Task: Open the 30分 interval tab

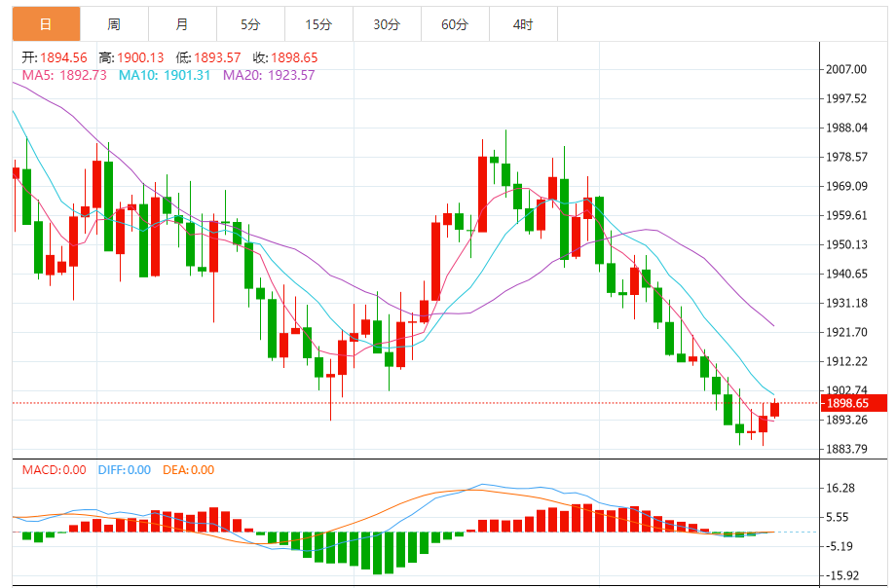Action: (x=387, y=24)
